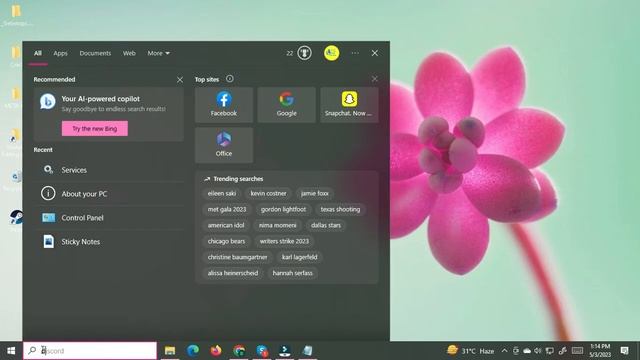Launch Firefox from taskbar
The height and width of the screenshot is (360, 640).
(216, 351)
